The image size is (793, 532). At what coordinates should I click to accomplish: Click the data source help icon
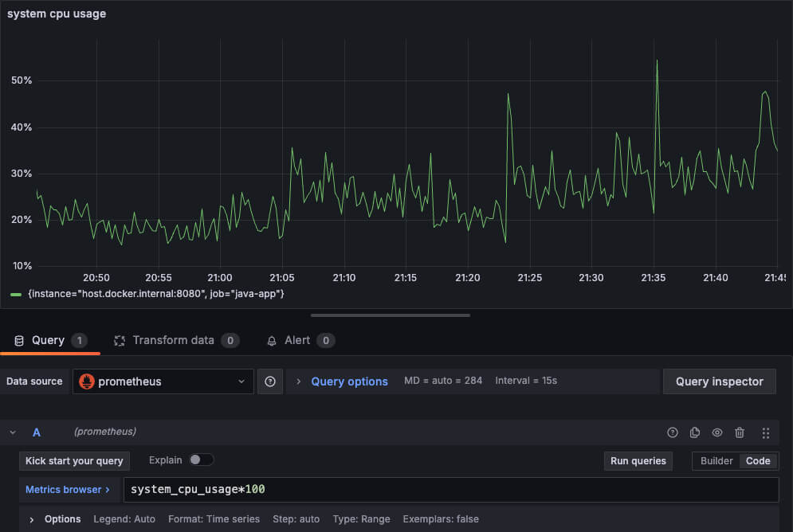point(269,381)
